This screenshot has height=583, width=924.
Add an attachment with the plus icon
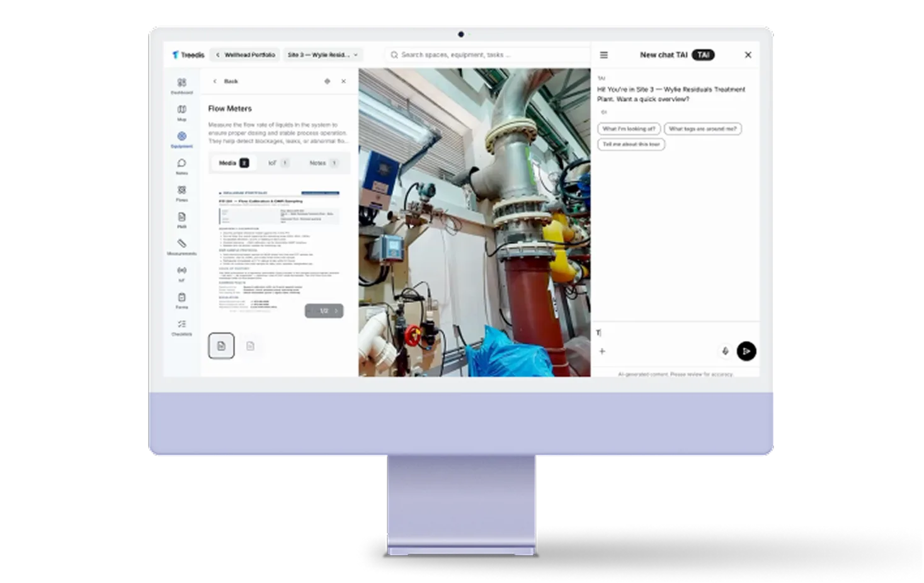pyautogui.click(x=602, y=351)
